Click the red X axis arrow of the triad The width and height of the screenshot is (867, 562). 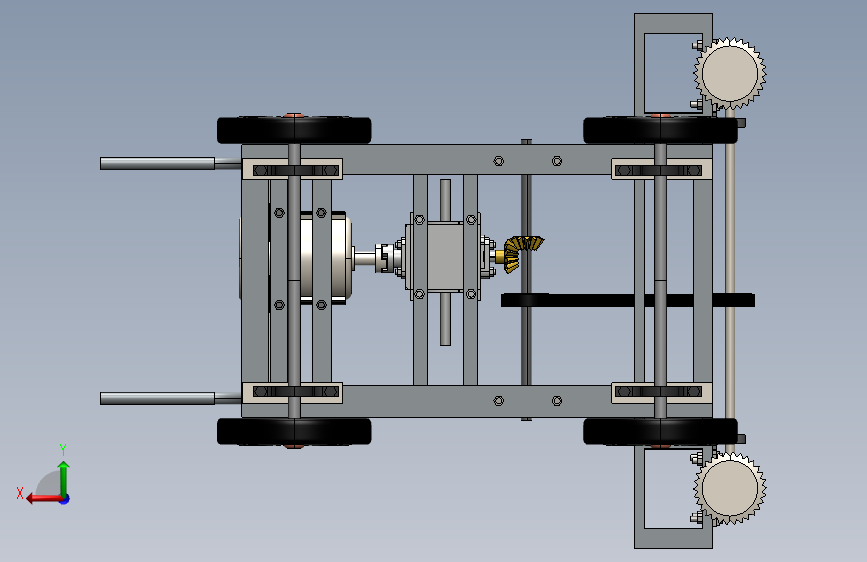(x=44, y=498)
